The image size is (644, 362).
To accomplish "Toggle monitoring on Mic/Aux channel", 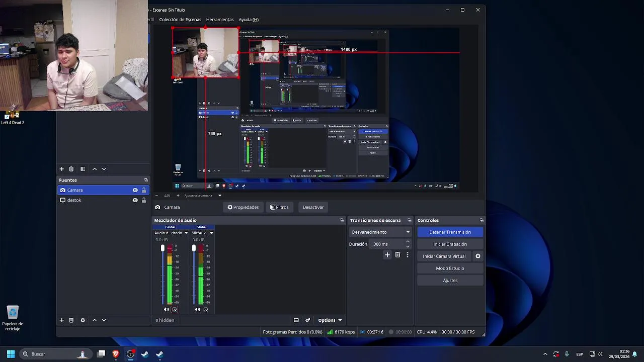I will [206, 309].
